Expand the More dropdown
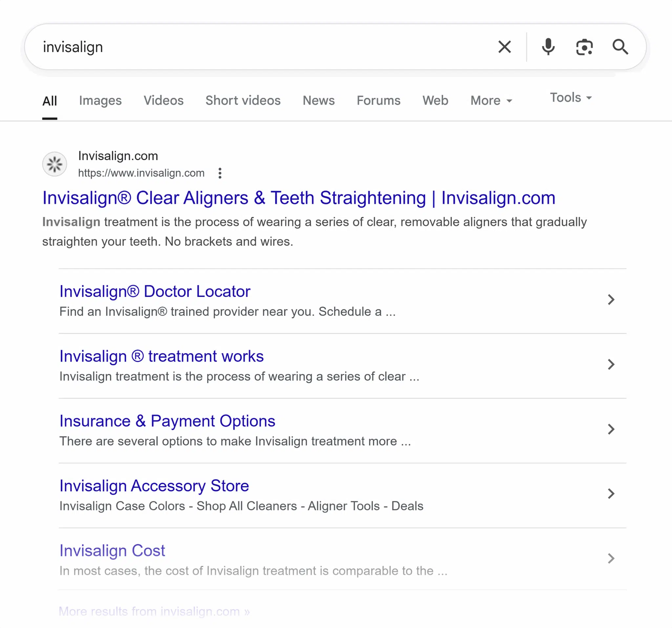672x628 pixels. 492,100
